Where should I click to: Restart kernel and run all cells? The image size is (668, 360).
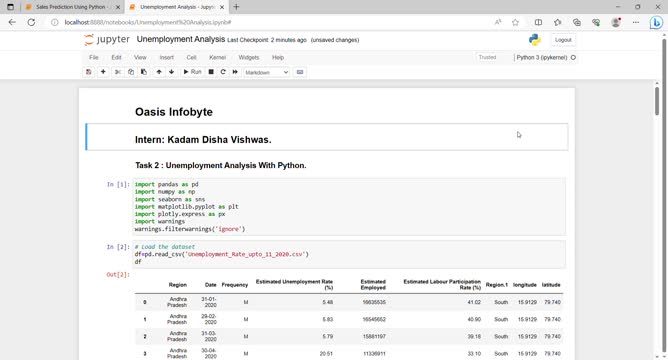coord(235,72)
